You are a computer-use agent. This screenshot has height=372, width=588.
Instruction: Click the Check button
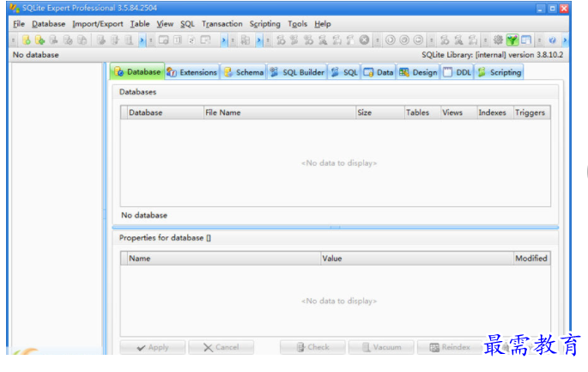click(312, 347)
